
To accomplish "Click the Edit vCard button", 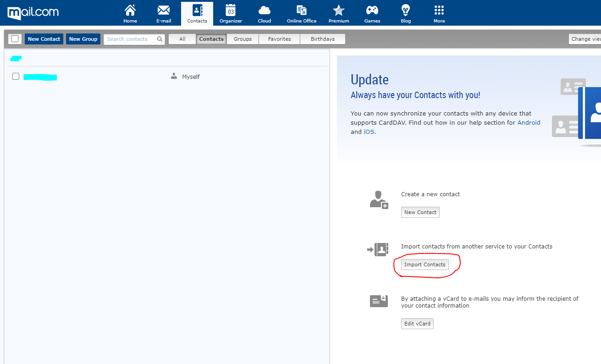I will pyautogui.click(x=417, y=324).
